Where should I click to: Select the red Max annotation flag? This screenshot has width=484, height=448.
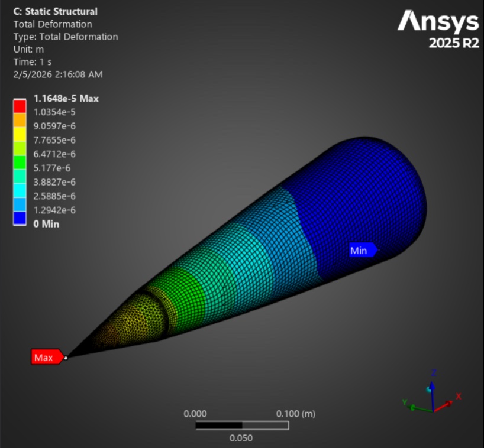[x=45, y=357]
